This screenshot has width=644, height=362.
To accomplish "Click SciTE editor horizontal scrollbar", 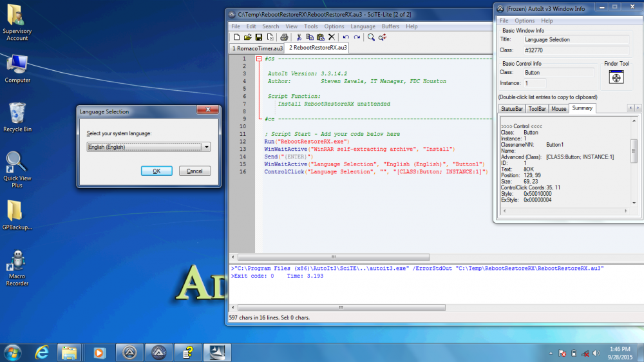I will pos(334,257).
